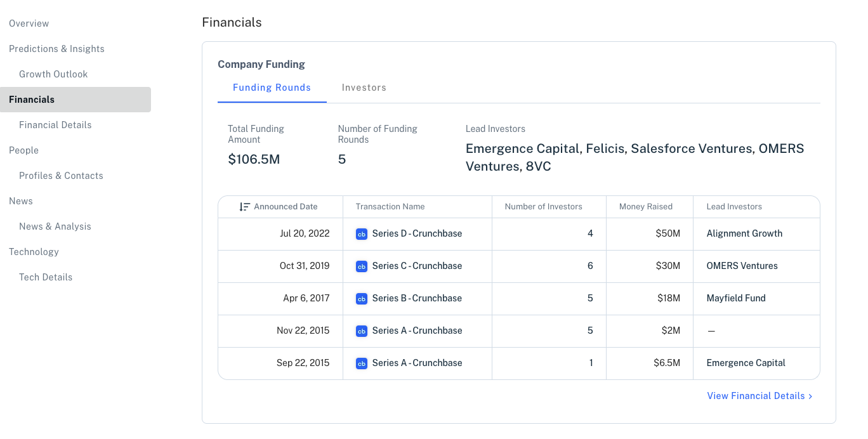Click Crunchbase icon in the Nov 22, 2015 row

pyautogui.click(x=362, y=331)
